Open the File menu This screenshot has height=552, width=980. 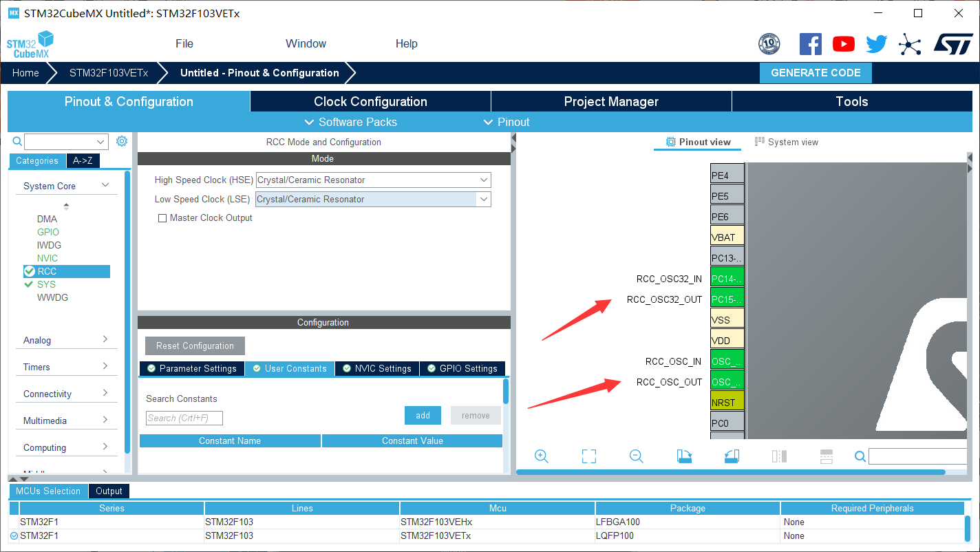coord(184,43)
